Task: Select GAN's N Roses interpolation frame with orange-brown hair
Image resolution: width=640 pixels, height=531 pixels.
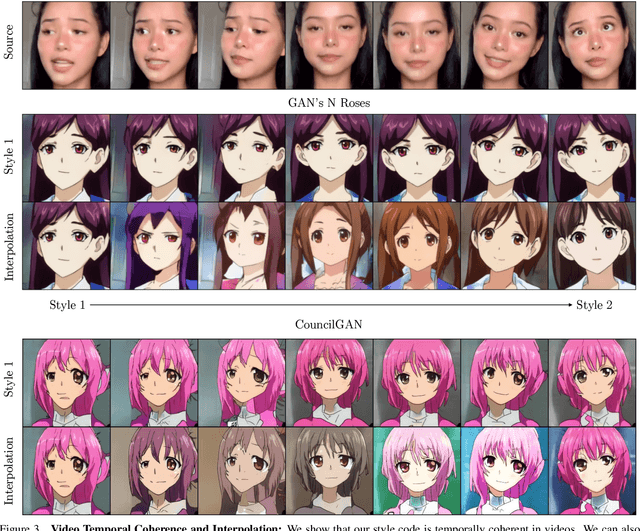Action: pyautogui.click(x=417, y=246)
